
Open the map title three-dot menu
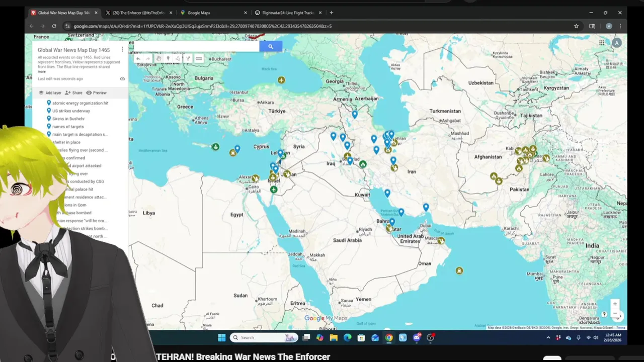point(122,49)
